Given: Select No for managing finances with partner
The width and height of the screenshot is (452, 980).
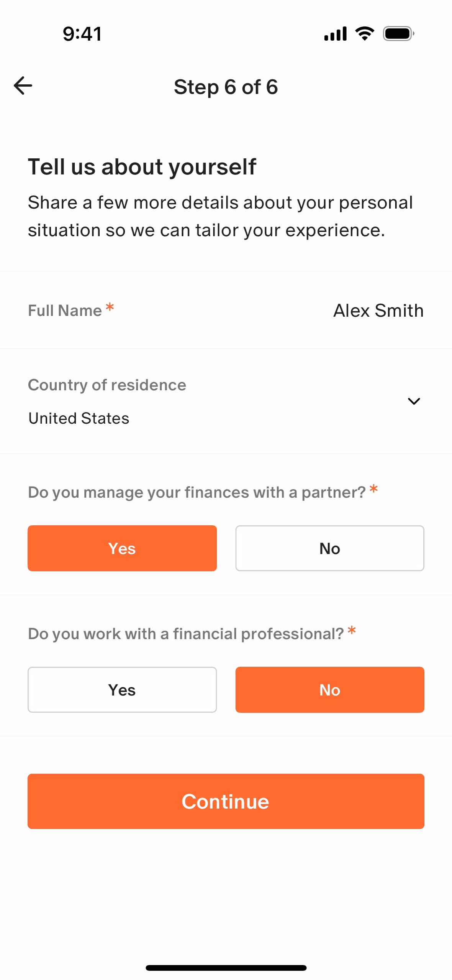Looking at the screenshot, I should 330,548.
